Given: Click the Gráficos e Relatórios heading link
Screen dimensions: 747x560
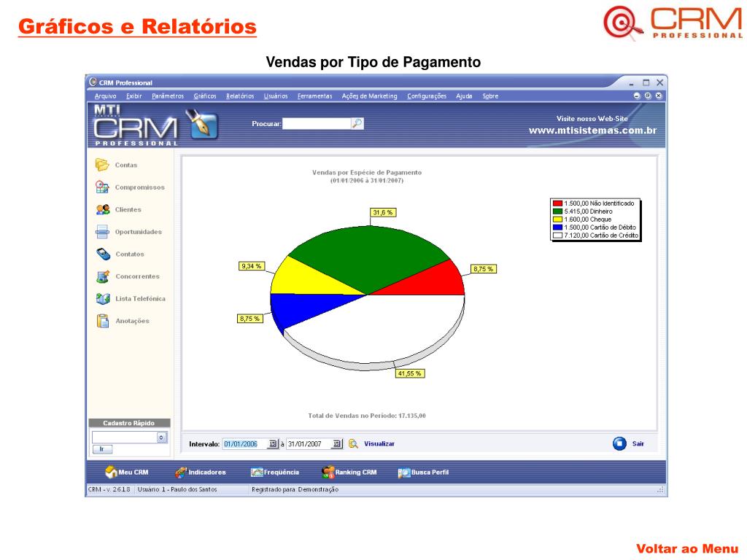Looking at the screenshot, I should point(137,27).
